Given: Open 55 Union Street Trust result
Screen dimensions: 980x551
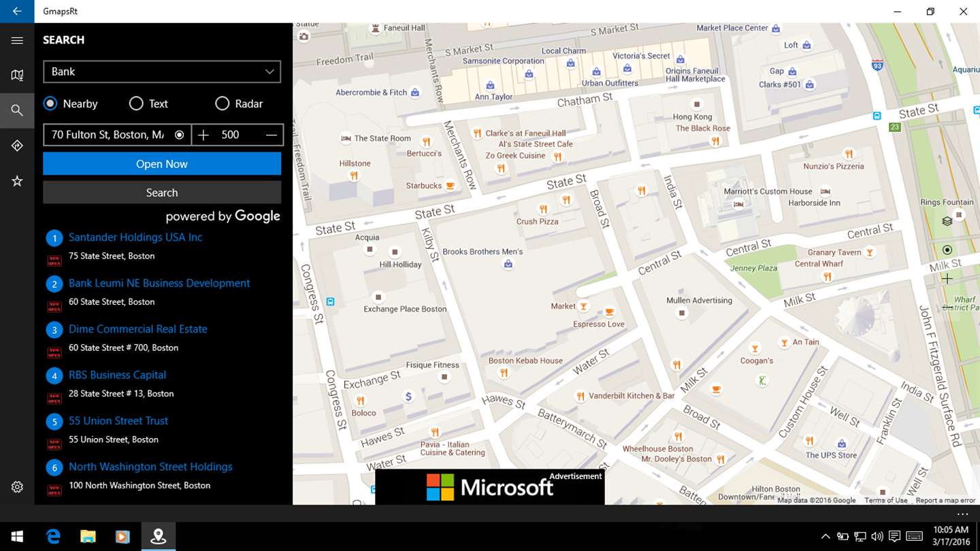Looking at the screenshot, I should [118, 420].
